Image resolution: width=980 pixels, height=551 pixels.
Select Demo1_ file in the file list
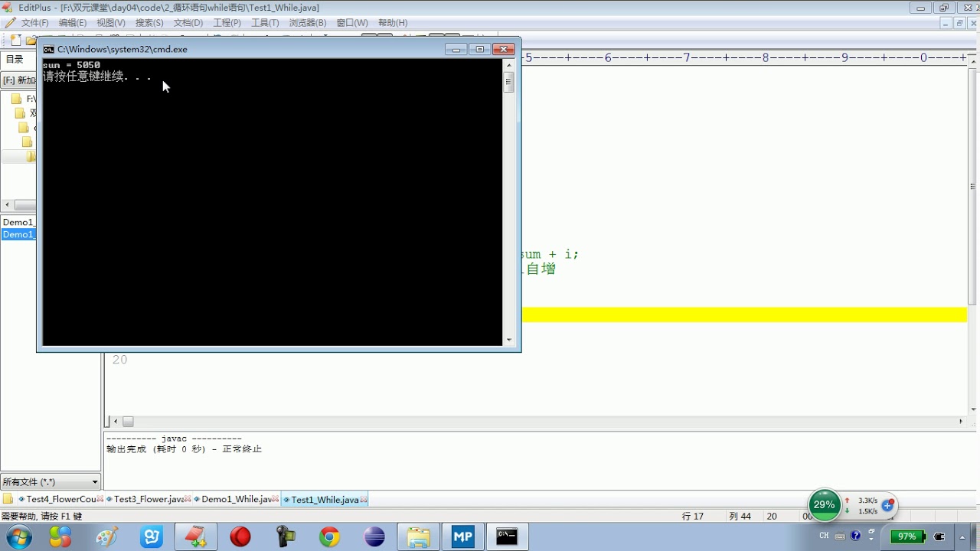18,222
